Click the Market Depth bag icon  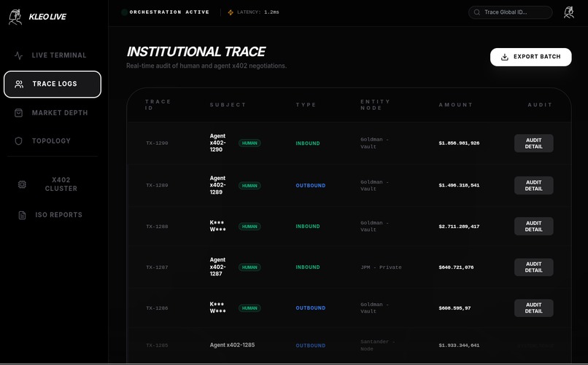(x=18, y=113)
